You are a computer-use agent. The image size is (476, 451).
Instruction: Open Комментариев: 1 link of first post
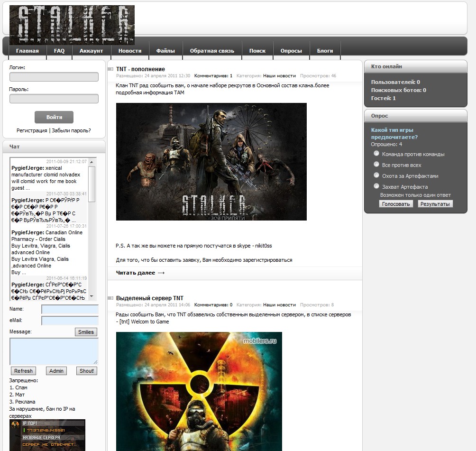[213, 76]
